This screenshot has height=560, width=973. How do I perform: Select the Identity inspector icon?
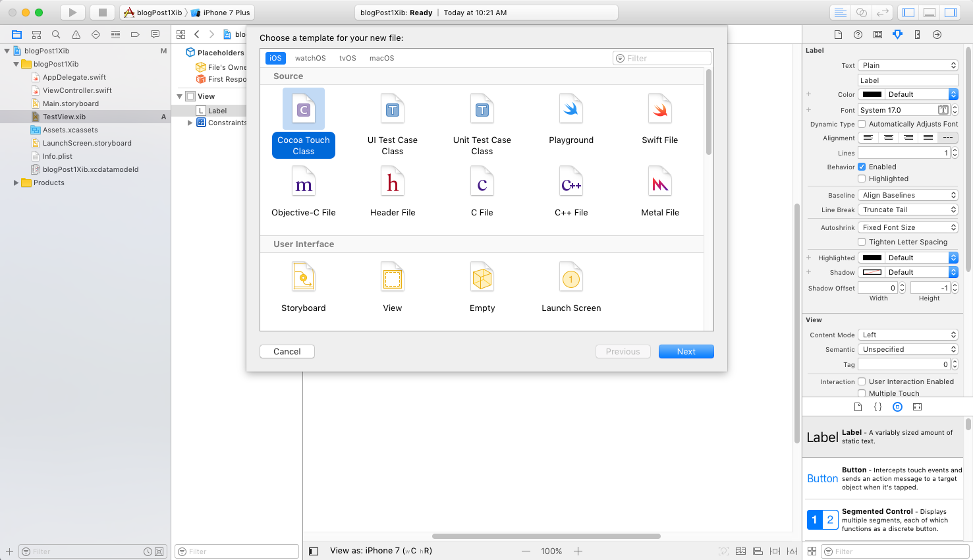(x=877, y=34)
